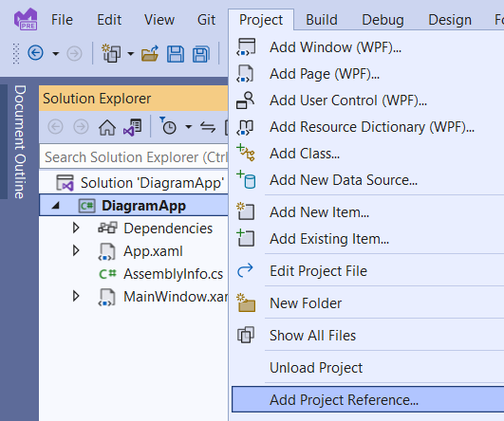Expand the App.xaml tree node
The height and width of the screenshot is (421, 504).
point(76,250)
